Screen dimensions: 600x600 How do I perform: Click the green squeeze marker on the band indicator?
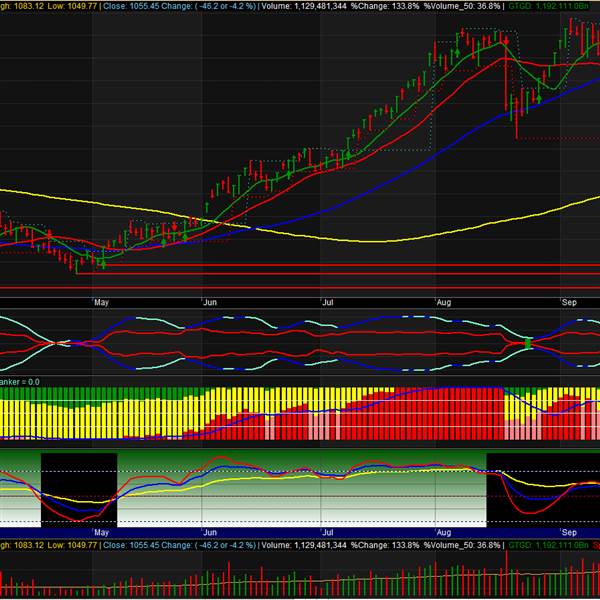[528, 343]
